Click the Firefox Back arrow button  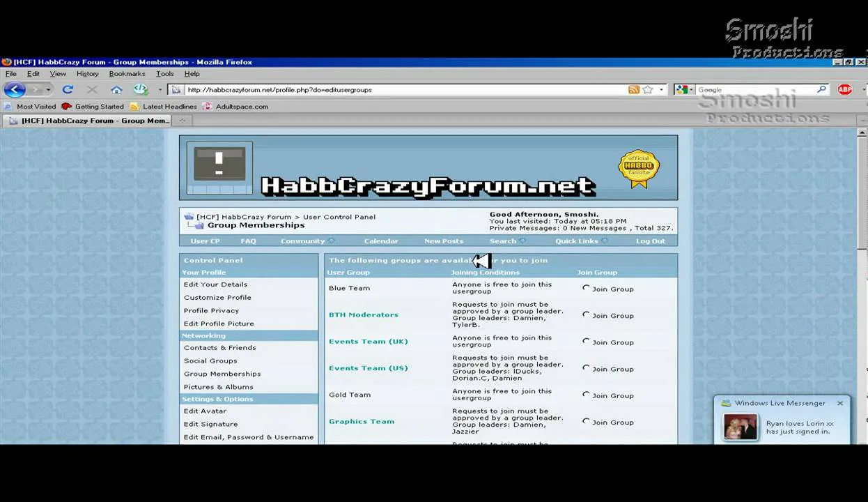(15, 89)
